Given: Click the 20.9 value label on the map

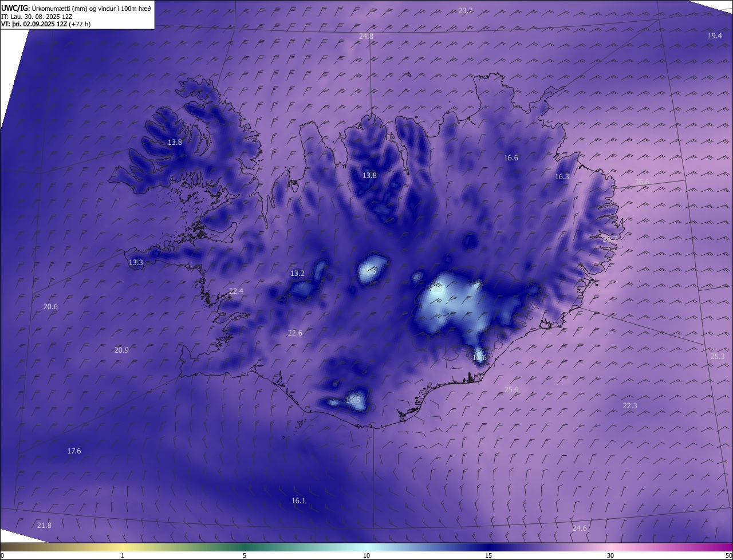Looking at the screenshot, I should pyautogui.click(x=121, y=350).
